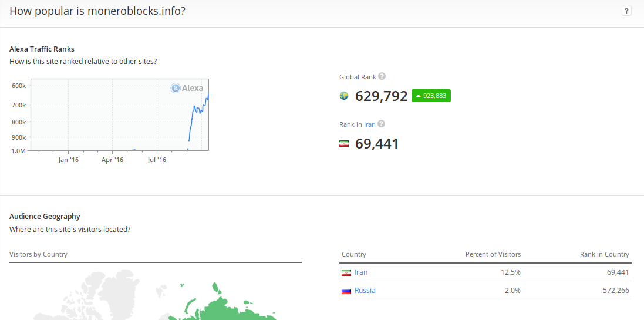
Task: Click the Rank in Country column header
Action: 604,254
